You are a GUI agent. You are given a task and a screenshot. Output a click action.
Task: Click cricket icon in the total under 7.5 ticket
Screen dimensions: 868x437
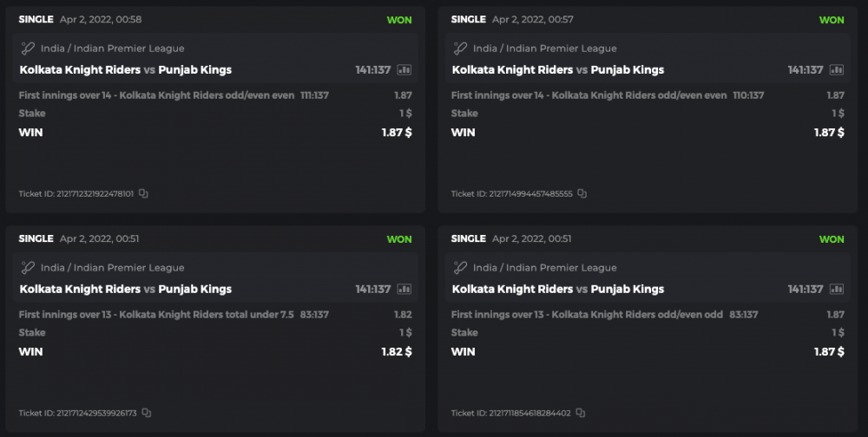click(x=28, y=268)
